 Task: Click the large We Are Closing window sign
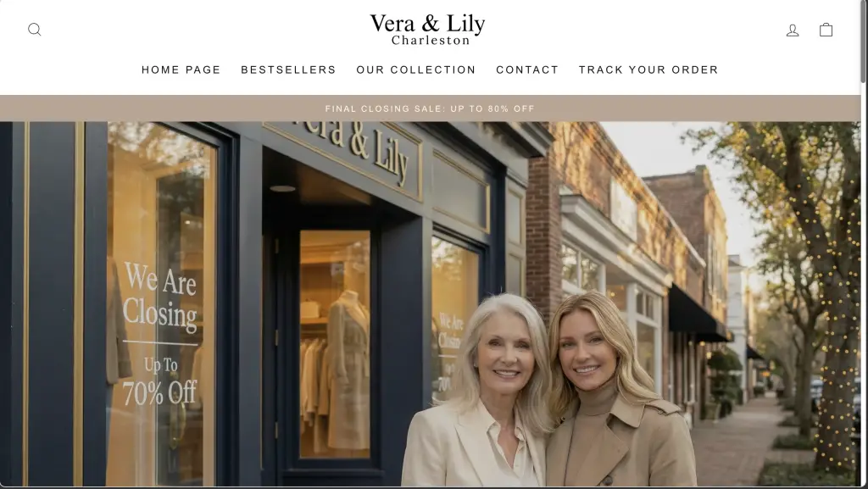(x=160, y=334)
